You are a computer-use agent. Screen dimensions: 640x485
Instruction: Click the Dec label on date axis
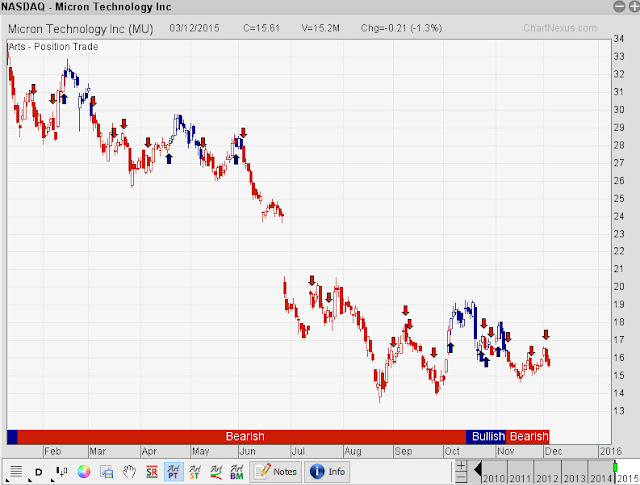point(553,451)
